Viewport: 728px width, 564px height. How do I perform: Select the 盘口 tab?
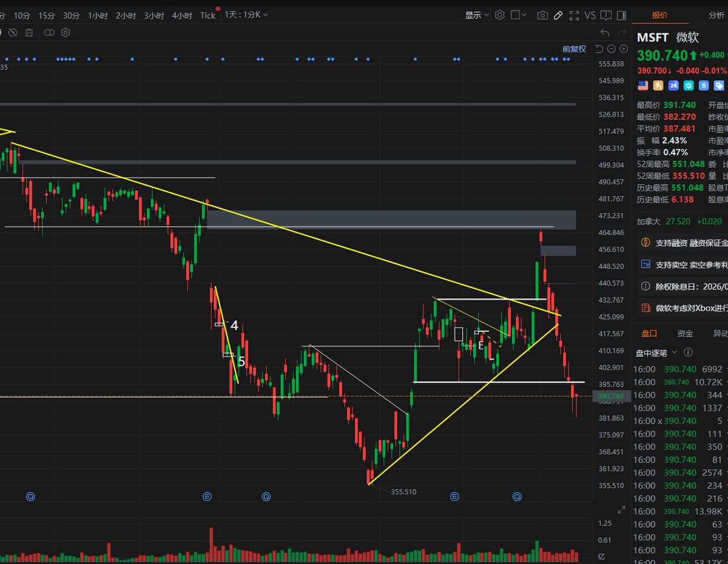(x=649, y=334)
